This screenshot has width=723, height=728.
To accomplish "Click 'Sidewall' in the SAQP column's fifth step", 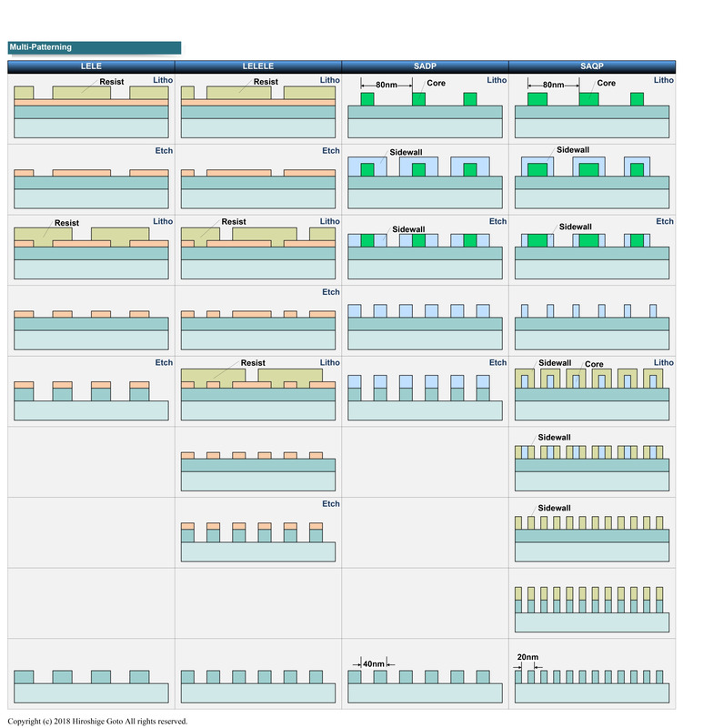I will 555,363.
